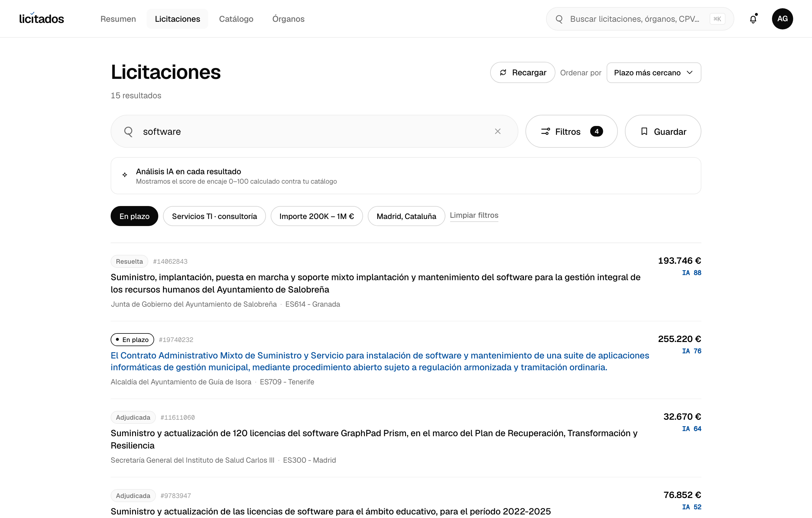
Task: Open the Órganos tab
Action: click(288, 19)
